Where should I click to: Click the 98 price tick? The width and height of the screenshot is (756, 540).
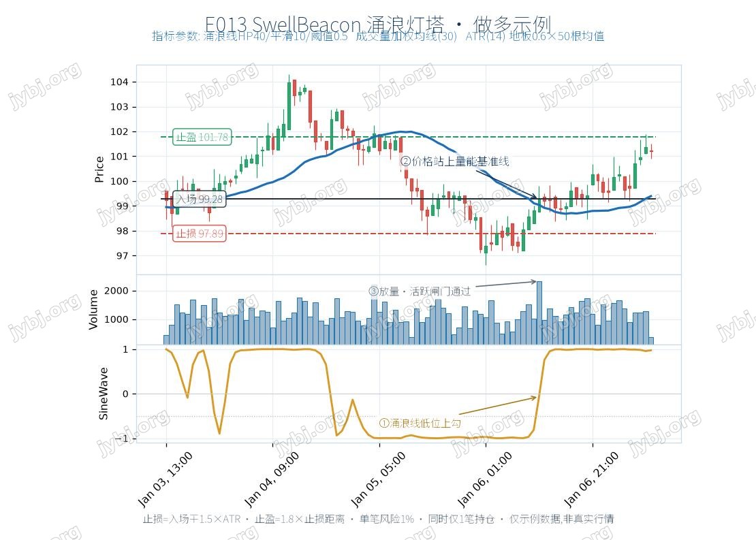pos(123,231)
